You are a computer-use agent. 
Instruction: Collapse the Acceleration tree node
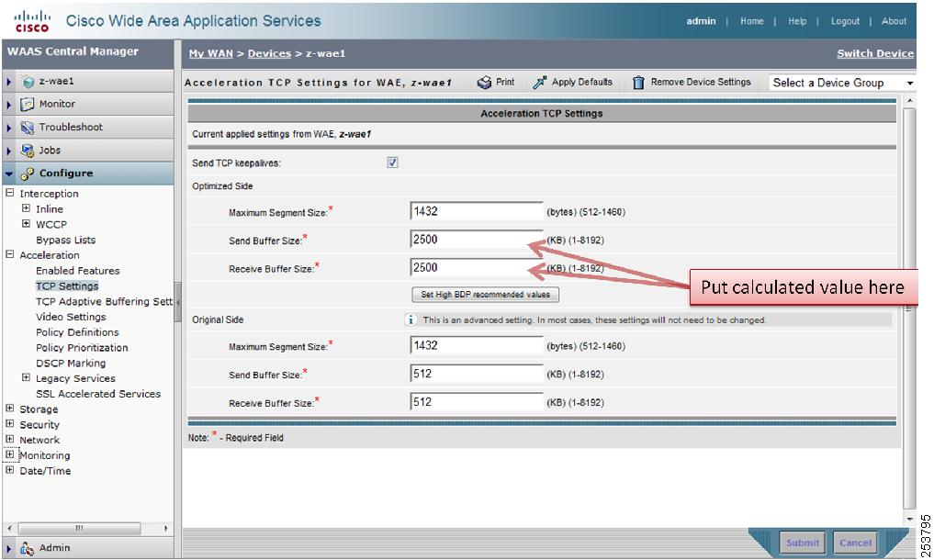tap(9, 254)
